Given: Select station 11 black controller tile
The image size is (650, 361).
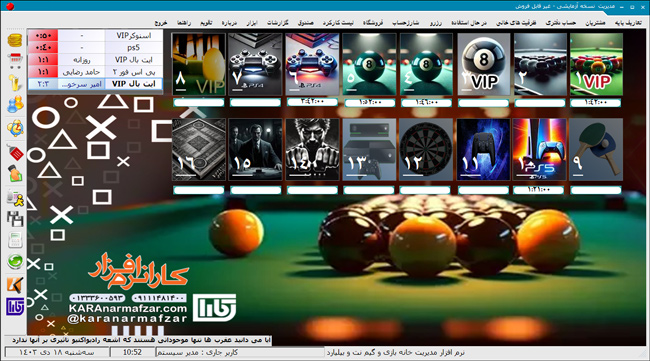Looking at the screenshot, I should (483, 150).
